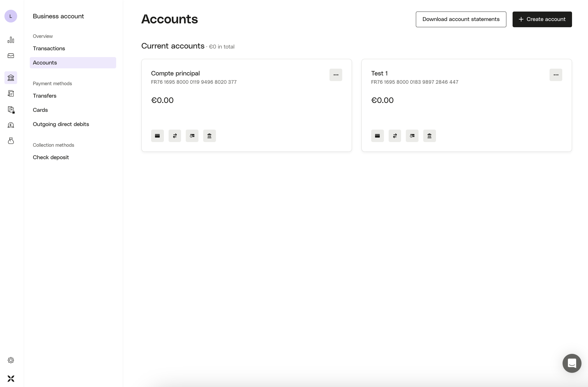Image resolution: width=588 pixels, height=387 pixels.
Task: Click the logo icon at the sidebar bottom
Action: [11, 378]
